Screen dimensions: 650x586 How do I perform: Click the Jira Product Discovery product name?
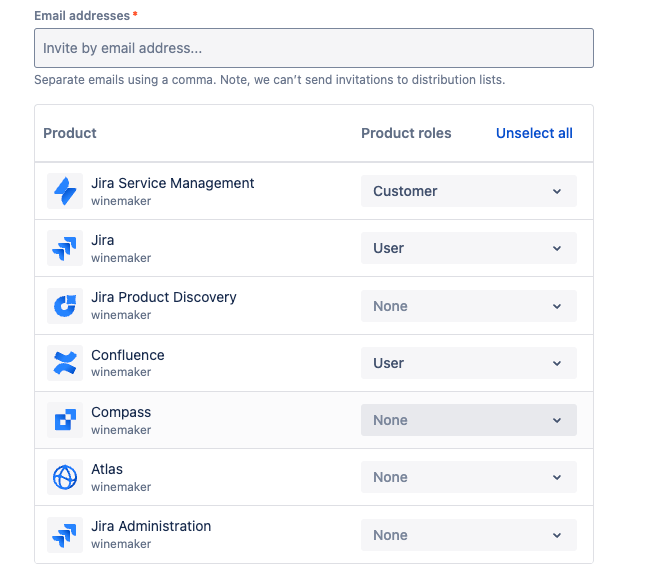(x=164, y=297)
